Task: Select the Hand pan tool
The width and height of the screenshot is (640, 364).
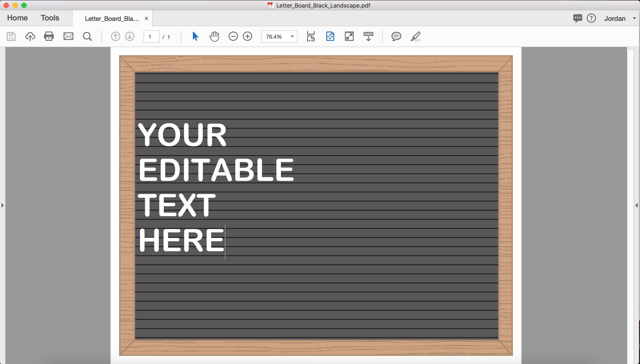Action: (214, 36)
